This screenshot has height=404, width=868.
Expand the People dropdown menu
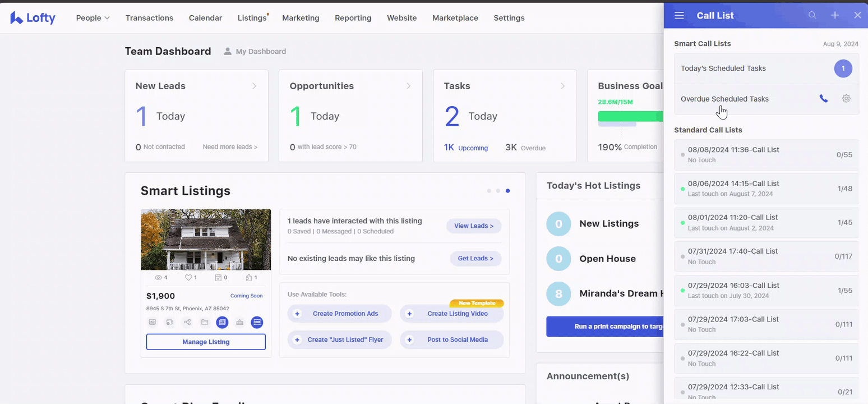tap(93, 18)
